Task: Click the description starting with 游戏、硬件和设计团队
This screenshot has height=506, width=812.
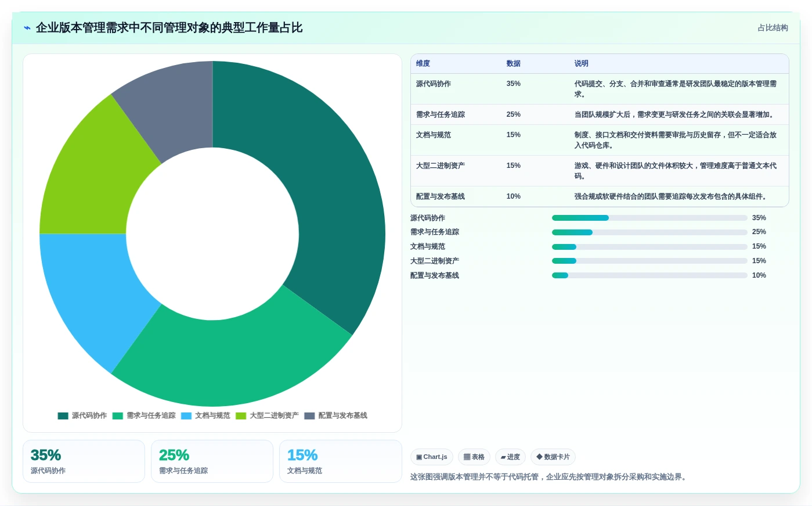Action: click(676, 171)
